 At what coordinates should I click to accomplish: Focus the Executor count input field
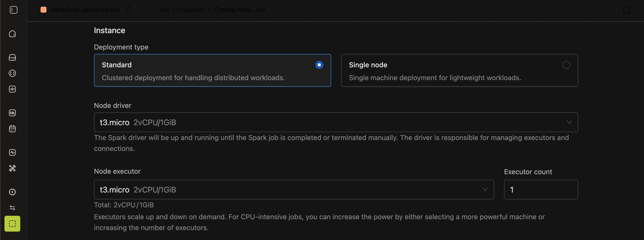541,190
